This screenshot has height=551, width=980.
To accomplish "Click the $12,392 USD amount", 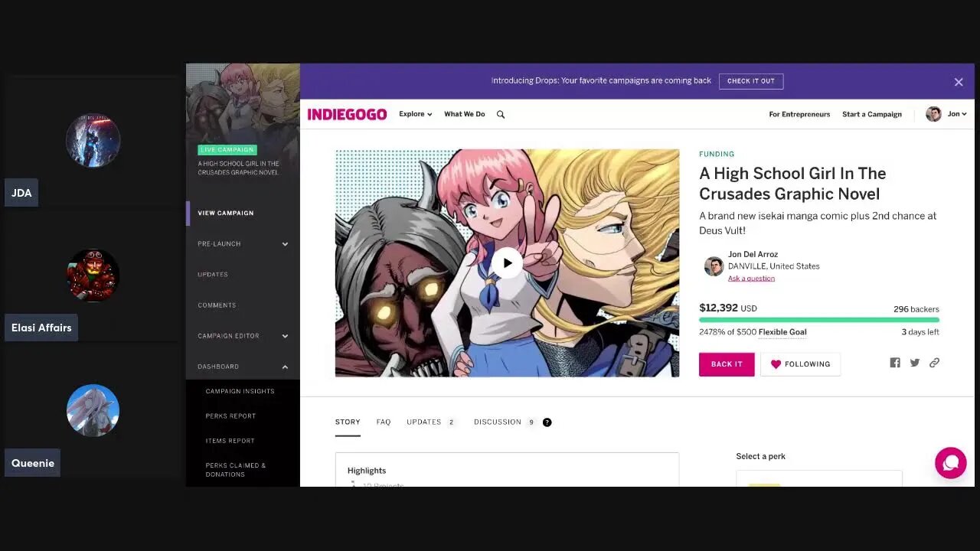I will (728, 308).
